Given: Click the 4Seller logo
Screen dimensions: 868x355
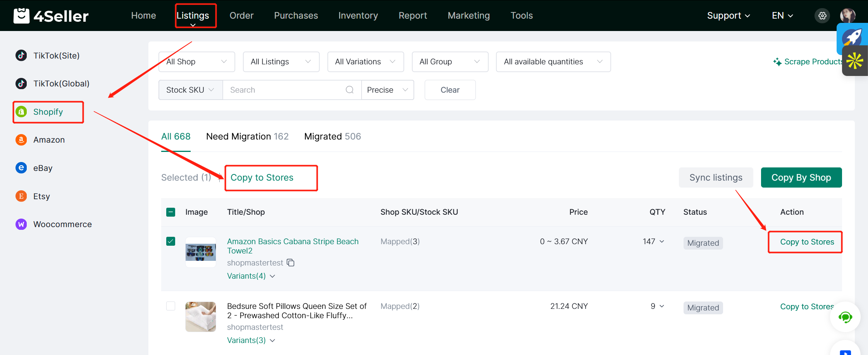Looking at the screenshot, I should point(51,16).
